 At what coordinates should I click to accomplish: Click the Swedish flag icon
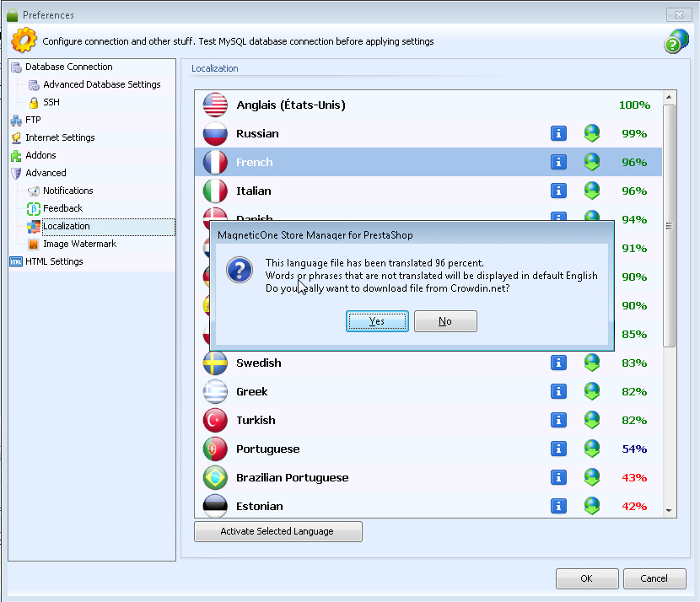pos(215,363)
